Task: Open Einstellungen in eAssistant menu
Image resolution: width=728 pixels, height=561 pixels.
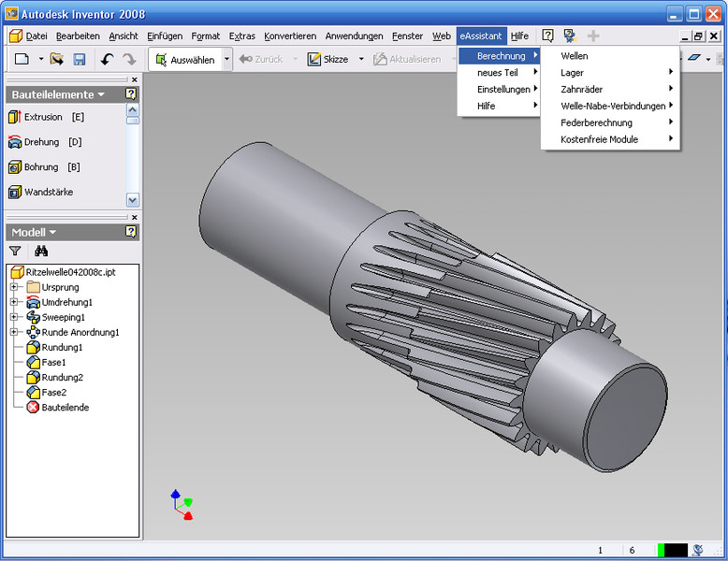Action: [503, 89]
